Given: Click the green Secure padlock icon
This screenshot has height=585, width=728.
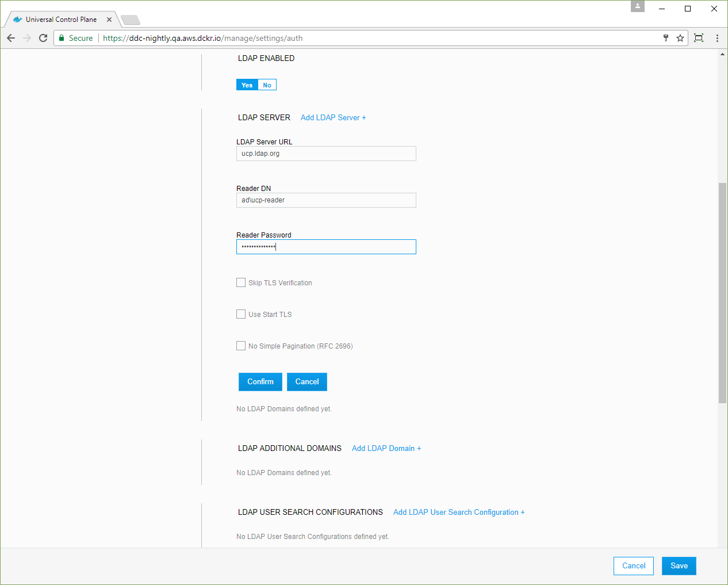Looking at the screenshot, I should (62, 38).
